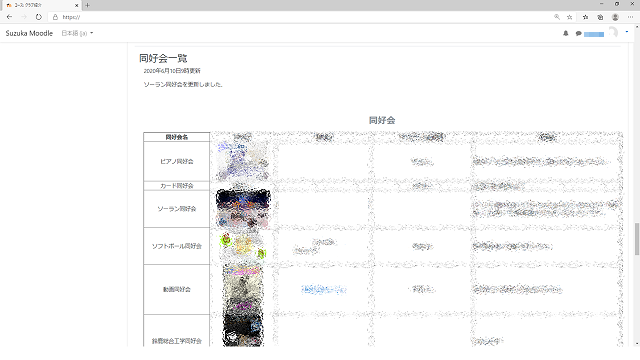The image size is (640, 360).
Task: Close the current browser tab
Action: [76, 5]
